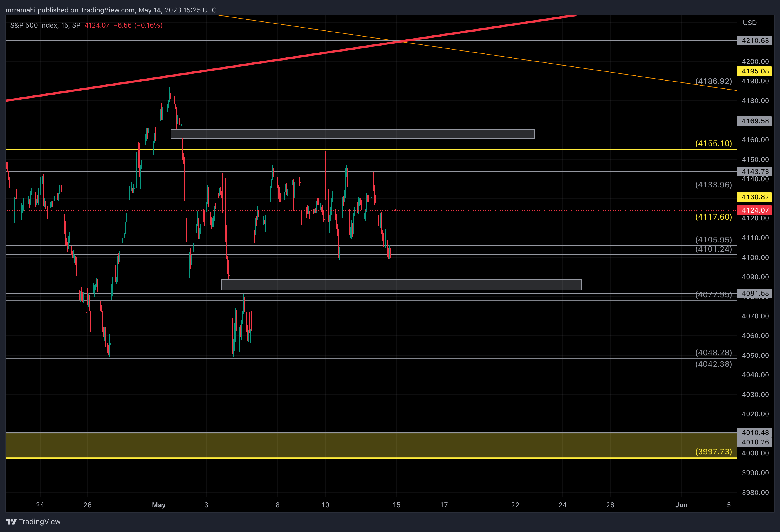Click the May label on the time axis
The height and width of the screenshot is (532, 780).
(159, 505)
